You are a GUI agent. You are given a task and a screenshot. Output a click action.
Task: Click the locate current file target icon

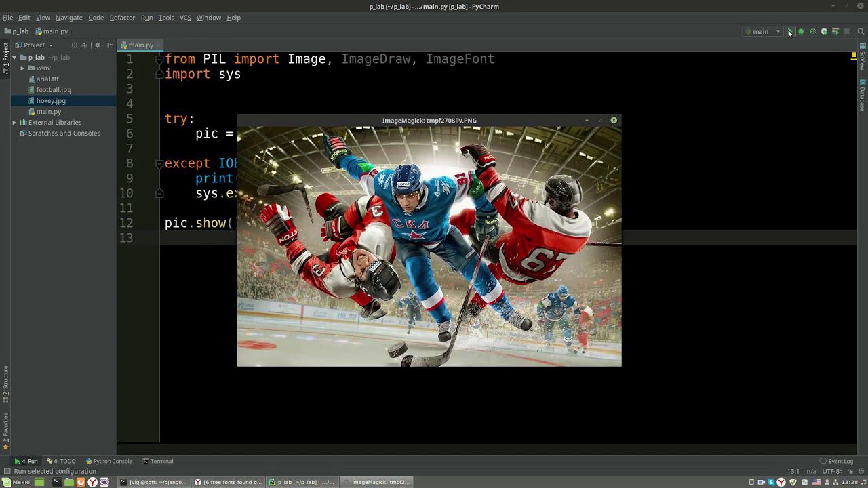pos(75,45)
